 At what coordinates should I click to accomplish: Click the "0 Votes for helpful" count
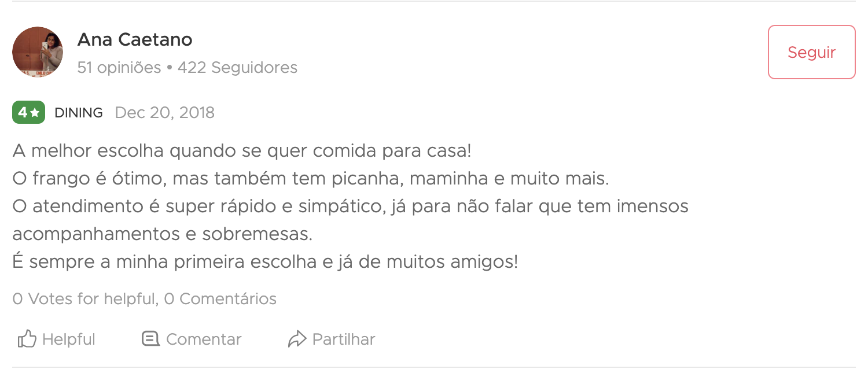(x=84, y=299)
